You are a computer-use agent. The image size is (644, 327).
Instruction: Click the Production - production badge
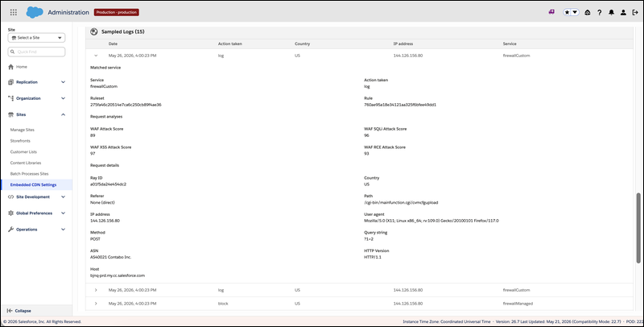(x=117, y=12)
